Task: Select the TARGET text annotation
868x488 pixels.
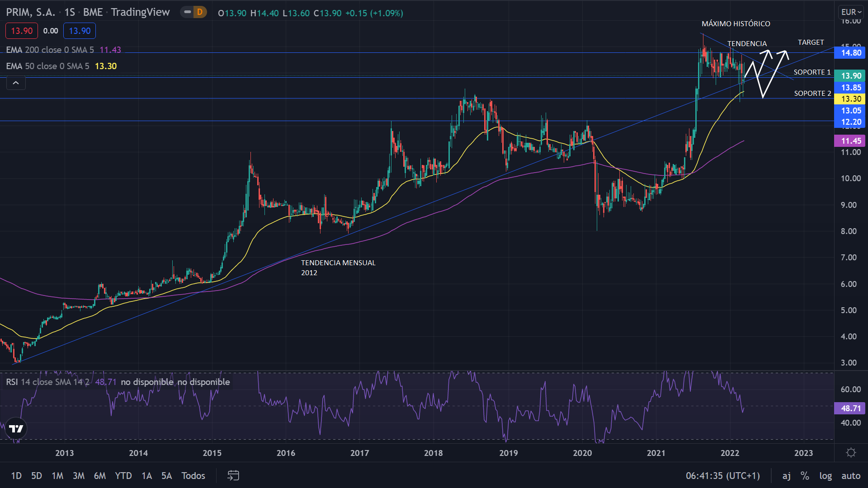Action: point(811,42)
